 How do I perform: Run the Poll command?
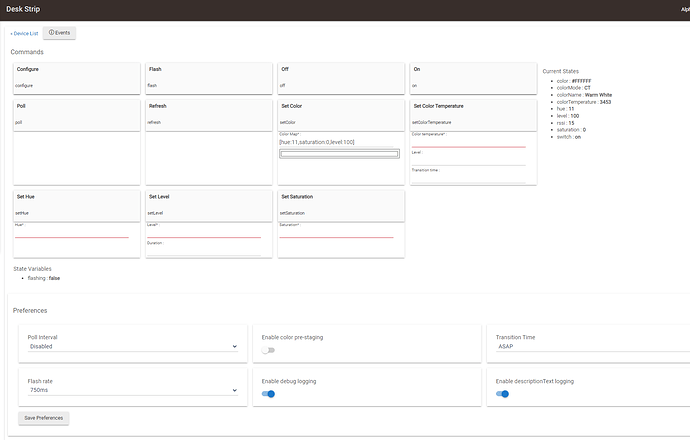point(77,115)
